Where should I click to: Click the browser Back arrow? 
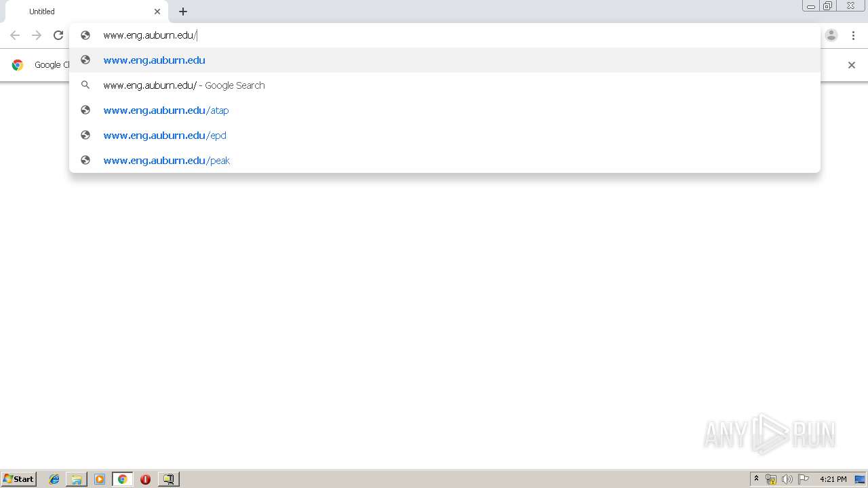(15, 35)
